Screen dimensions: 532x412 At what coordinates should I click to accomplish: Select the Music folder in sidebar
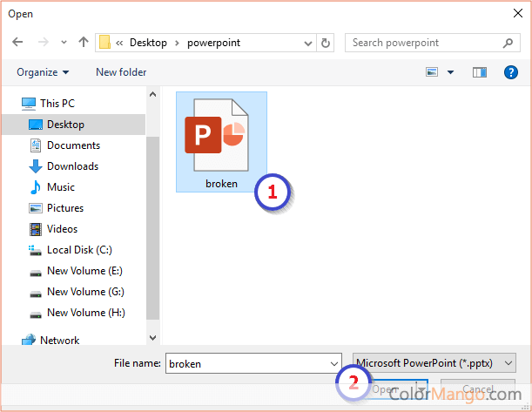60,187
